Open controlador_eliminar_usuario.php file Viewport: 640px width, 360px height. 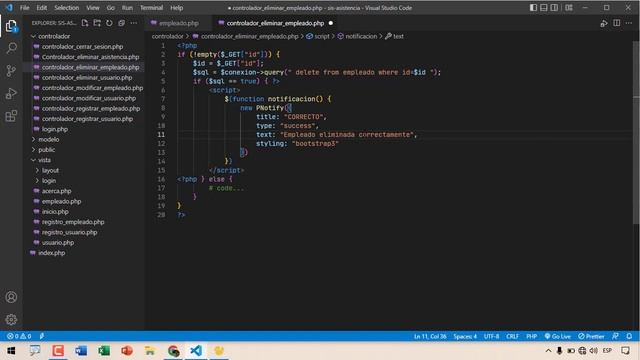pos(87,78)
